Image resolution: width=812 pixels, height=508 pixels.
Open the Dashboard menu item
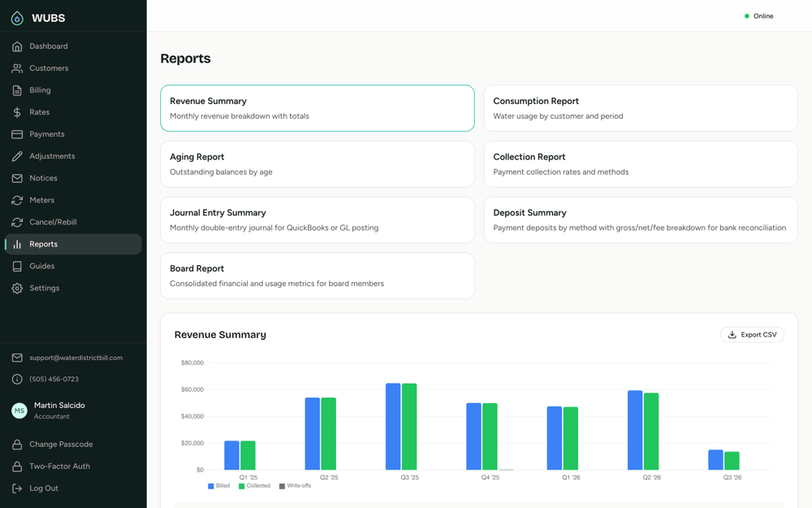(x=73, y=46)
